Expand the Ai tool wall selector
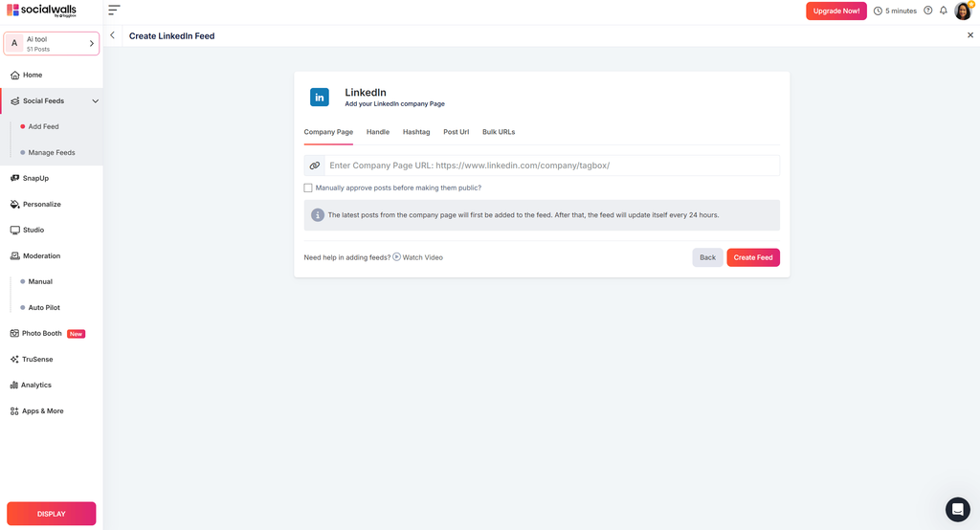 point(52,44)
